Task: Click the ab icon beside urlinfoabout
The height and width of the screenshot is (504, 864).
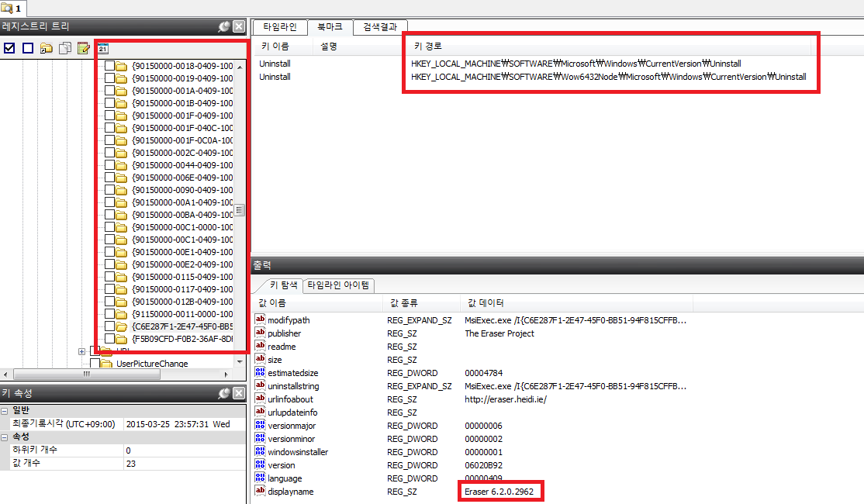Action: (x=260, y=399)
